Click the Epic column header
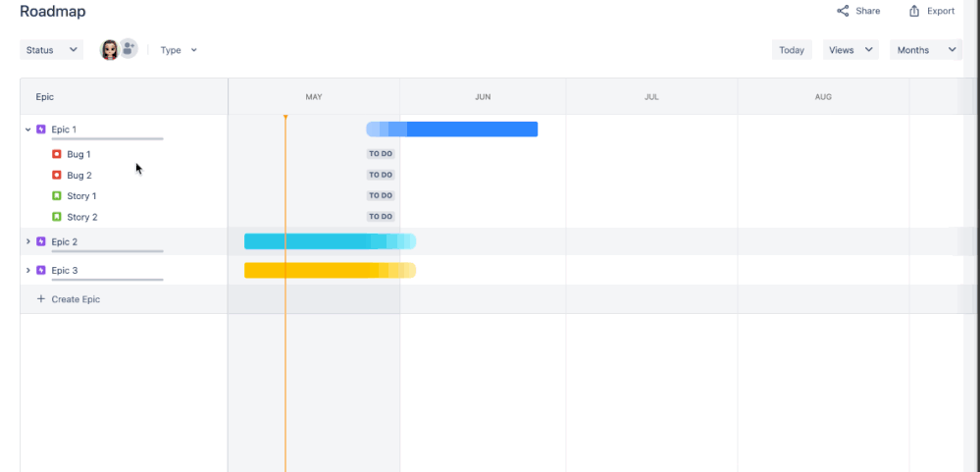The image size is (980, 472). pyautogui.click(x=44, y=97)
